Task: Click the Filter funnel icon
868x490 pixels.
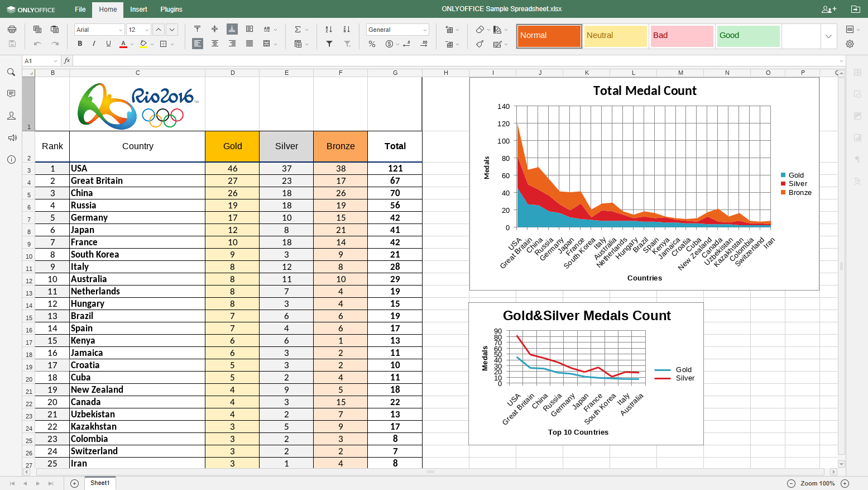Action: [329, 44]
